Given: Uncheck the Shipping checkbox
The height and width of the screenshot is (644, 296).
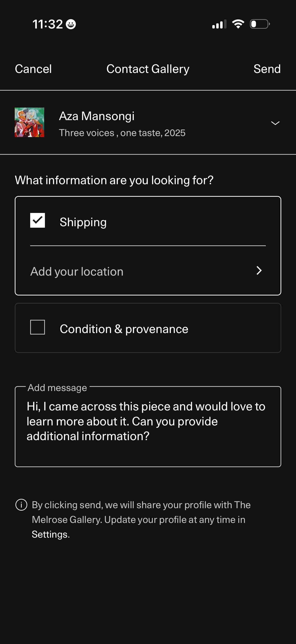Looking at the screenshot, I should click(x=38, y=221).
